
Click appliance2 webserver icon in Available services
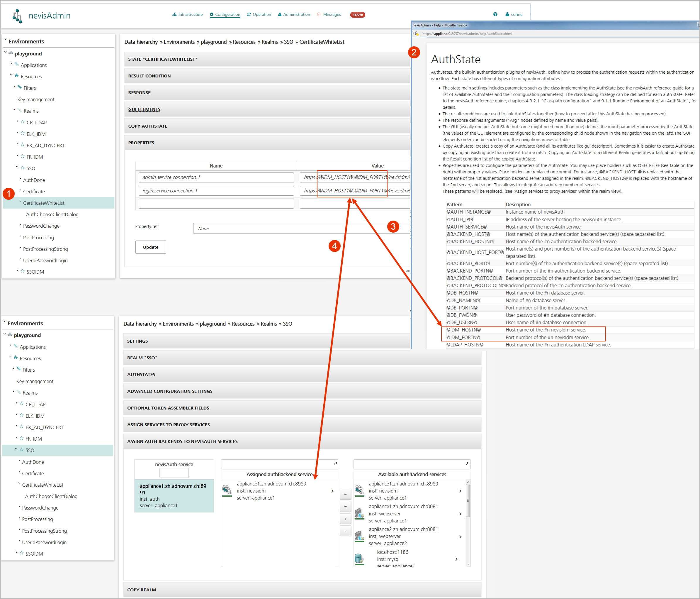tap(359, 536)
